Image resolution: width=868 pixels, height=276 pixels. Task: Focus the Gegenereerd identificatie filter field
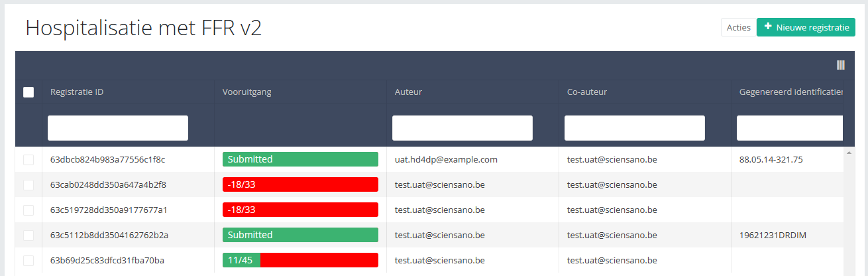click(789, 128)
